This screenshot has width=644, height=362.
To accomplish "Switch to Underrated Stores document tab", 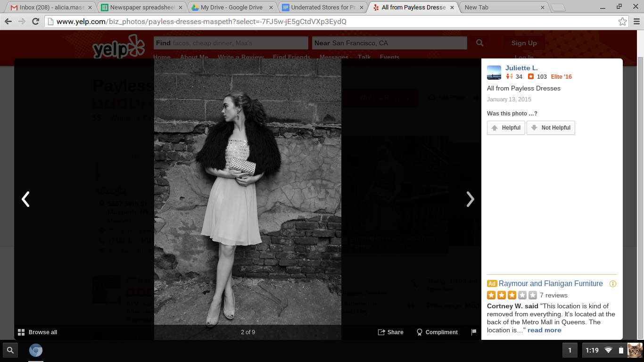I will [x=322, y=8].
